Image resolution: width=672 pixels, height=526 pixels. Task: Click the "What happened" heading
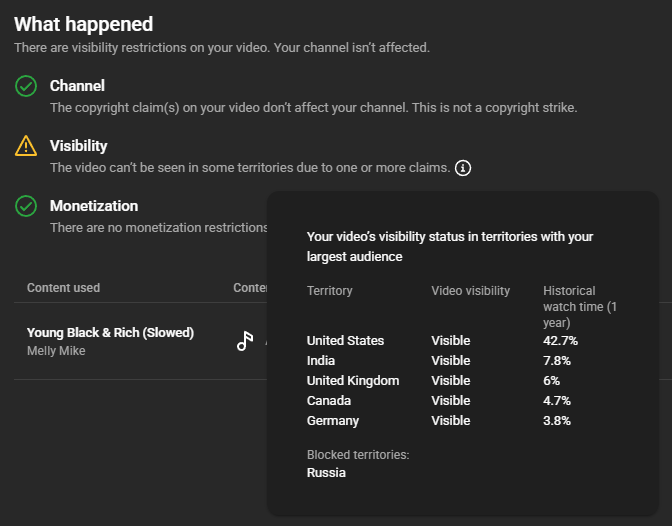[84, 24]
